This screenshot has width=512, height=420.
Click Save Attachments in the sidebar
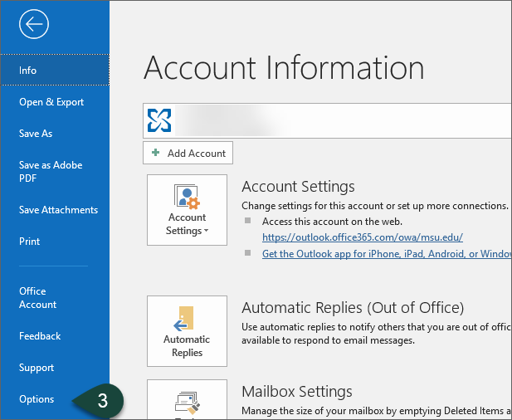pyautogui.click(x=58, y=210)
